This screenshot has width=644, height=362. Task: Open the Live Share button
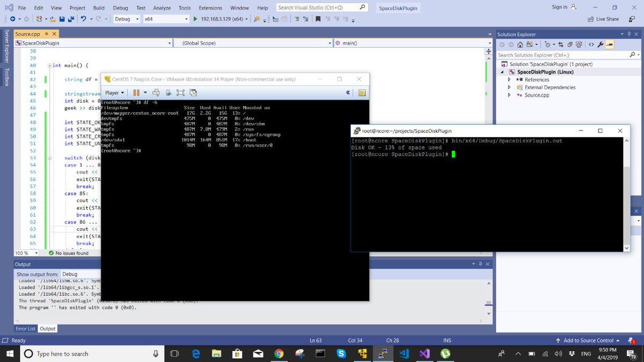[x=603, y=19]
